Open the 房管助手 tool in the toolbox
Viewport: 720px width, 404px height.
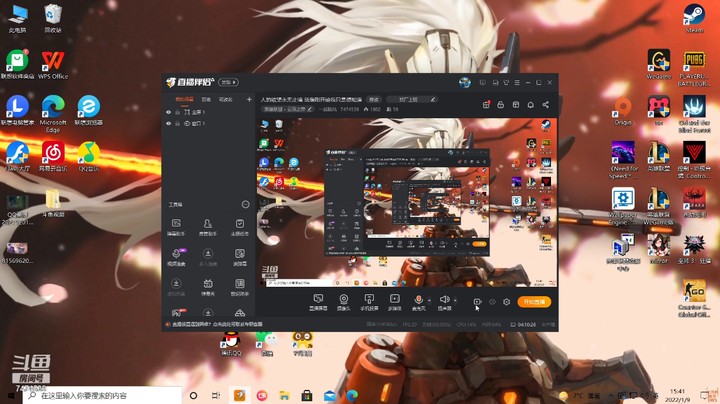pos(208,227)
